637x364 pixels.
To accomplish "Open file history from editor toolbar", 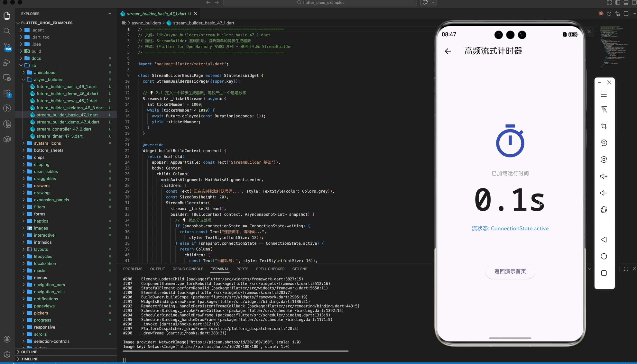I will 609,14.
